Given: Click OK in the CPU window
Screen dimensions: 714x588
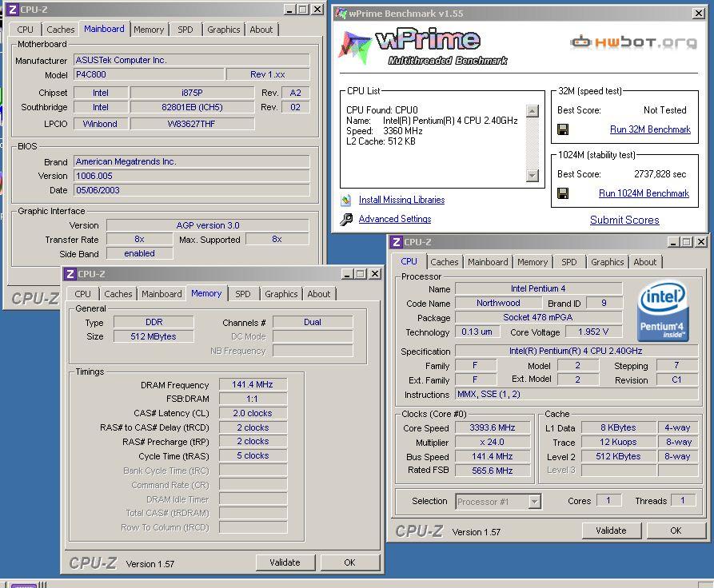Looking at the screenshot, I should 676,530.
